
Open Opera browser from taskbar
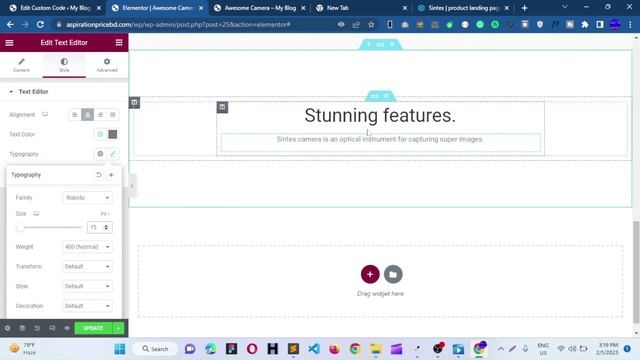click(252, 349)
